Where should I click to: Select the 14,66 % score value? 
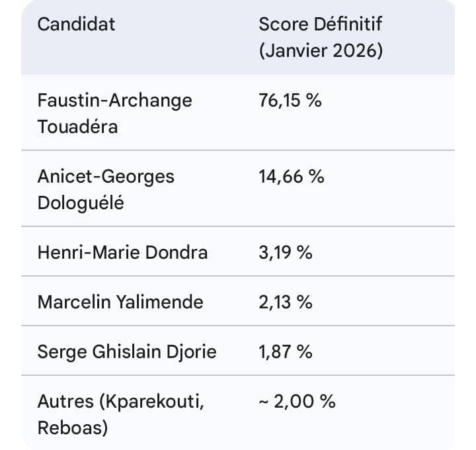[291, 177]
